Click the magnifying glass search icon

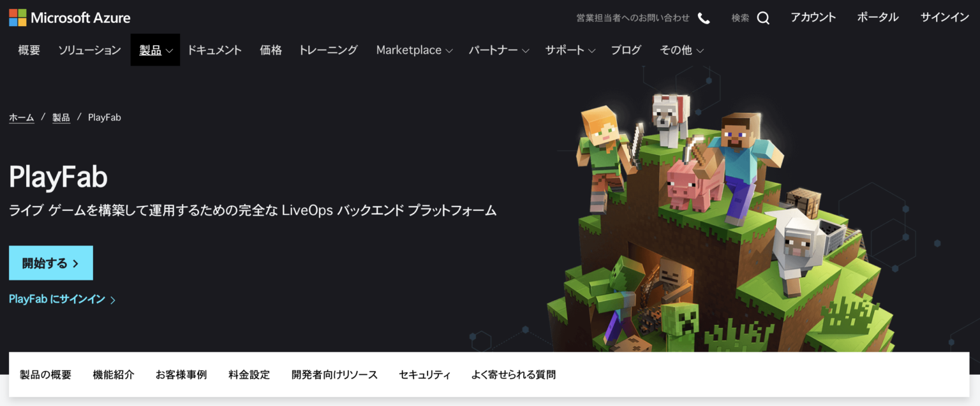(x=763, y=18)
